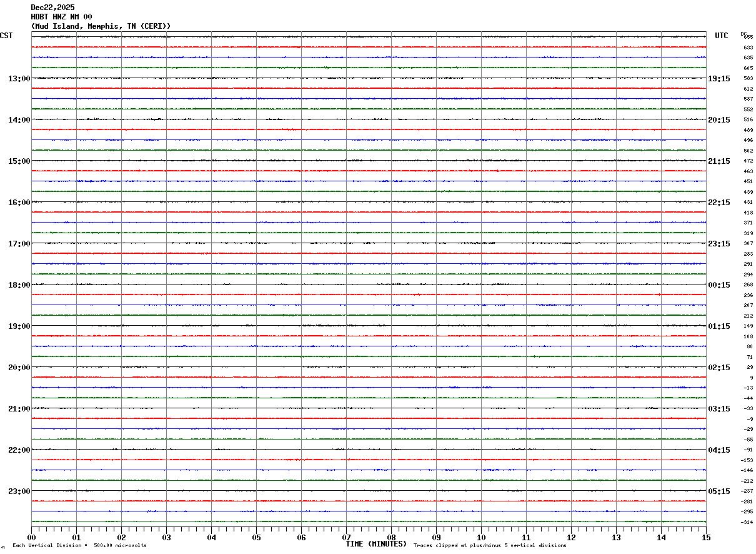Screen dimensions: 756x554
Task: Click the 03 minute axis tick label
Action: click(x=167, y=537)
